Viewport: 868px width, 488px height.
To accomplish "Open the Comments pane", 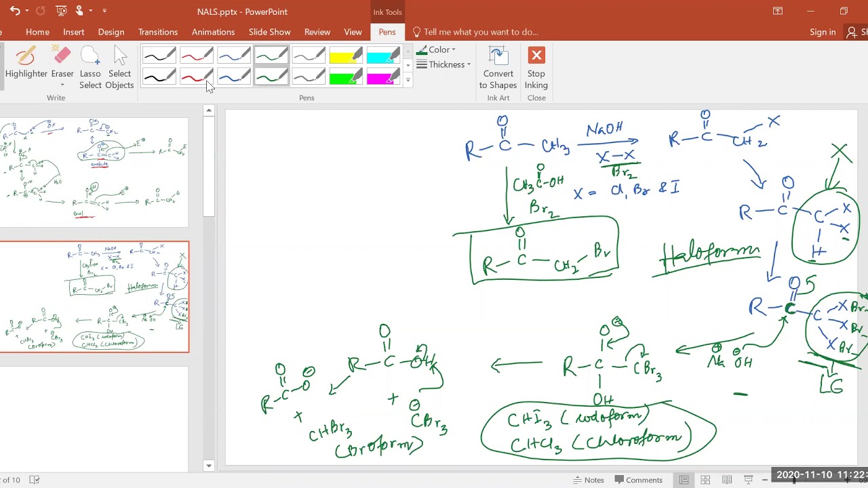I will point(637,480).
